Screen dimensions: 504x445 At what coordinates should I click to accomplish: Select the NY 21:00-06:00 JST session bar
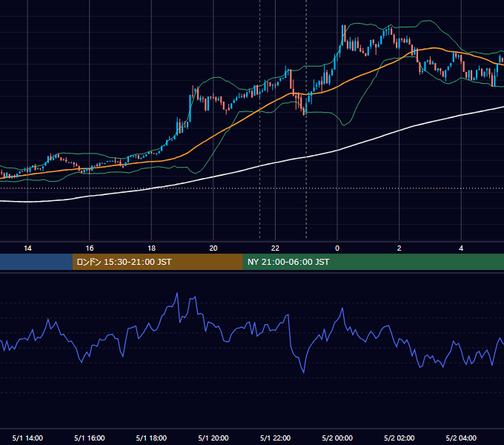pos(373,262)
